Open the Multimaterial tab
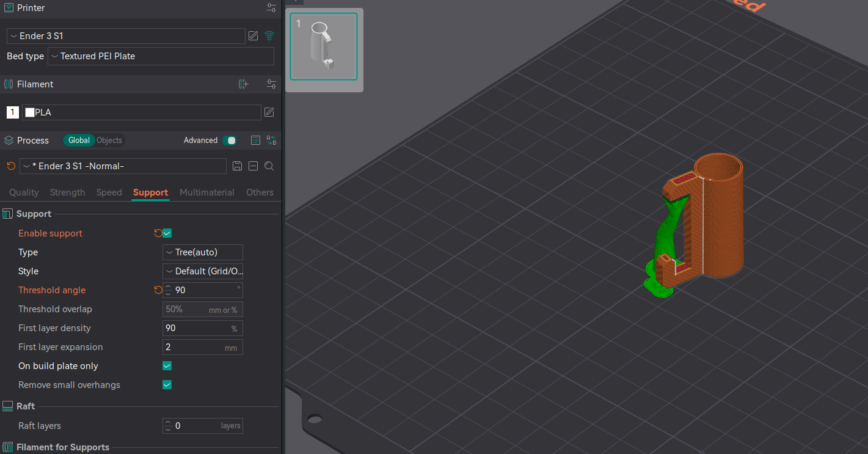The width and height of the screenshot is (868, 454). point(207,192)
